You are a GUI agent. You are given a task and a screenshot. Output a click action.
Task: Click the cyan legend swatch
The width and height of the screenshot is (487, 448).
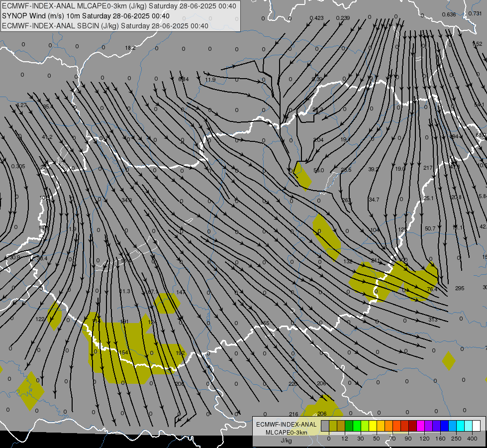pyautogui.click(x=460, y=426)
